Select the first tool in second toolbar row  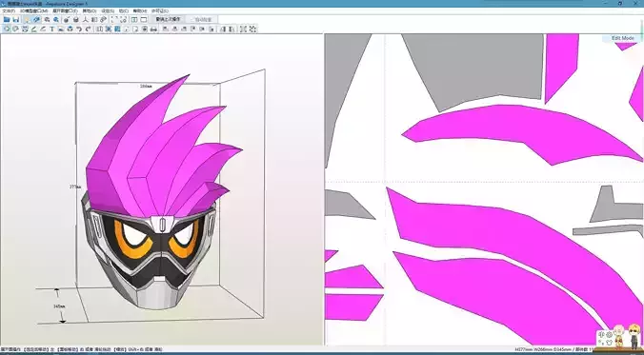pos(7,29)
